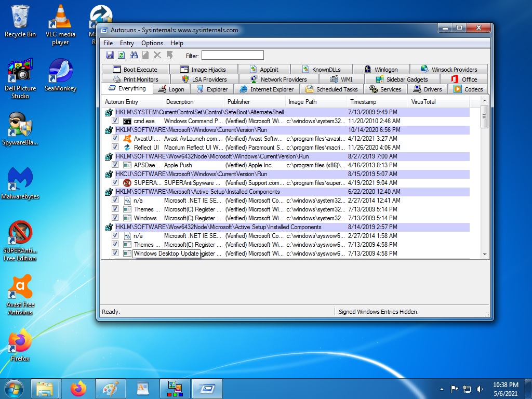Open SeaMonkey desktop icon
532x399 pixels.
click(60, 75)
